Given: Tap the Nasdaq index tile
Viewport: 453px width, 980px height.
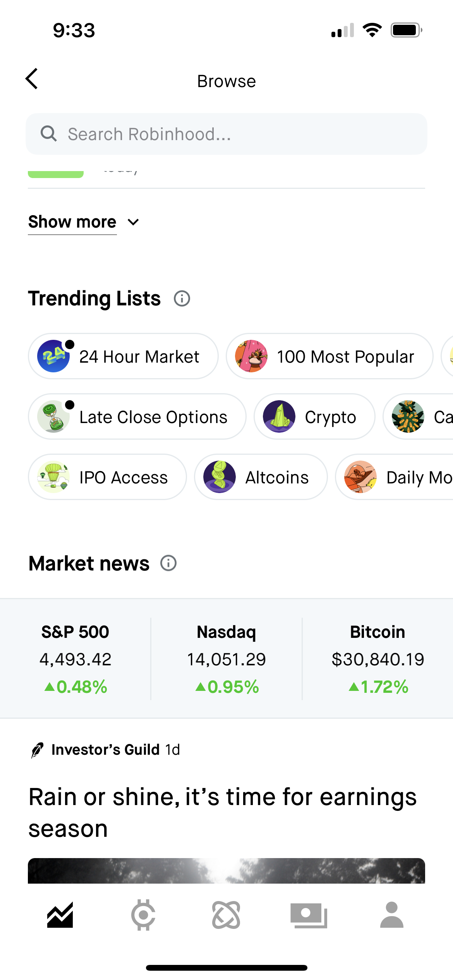Looking at the screenshot, I should point(226,659).
